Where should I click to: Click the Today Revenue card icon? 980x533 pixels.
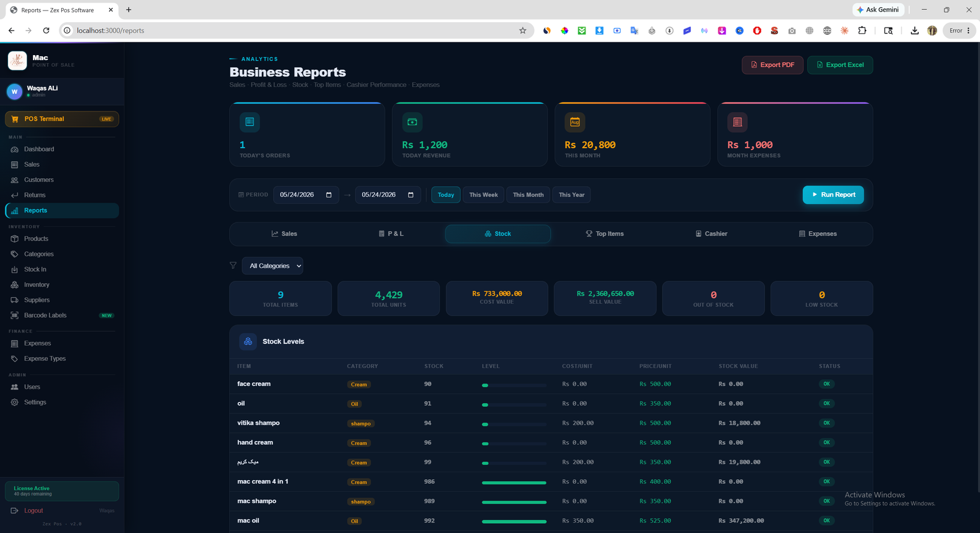coord(412,122)
